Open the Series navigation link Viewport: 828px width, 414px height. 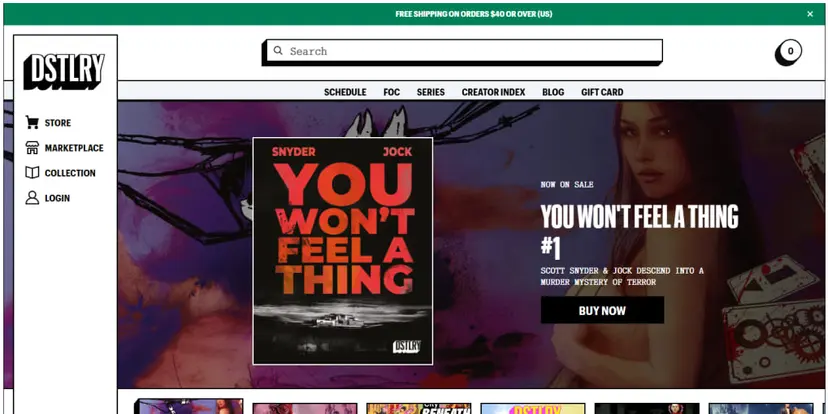(x=430, y=92)
